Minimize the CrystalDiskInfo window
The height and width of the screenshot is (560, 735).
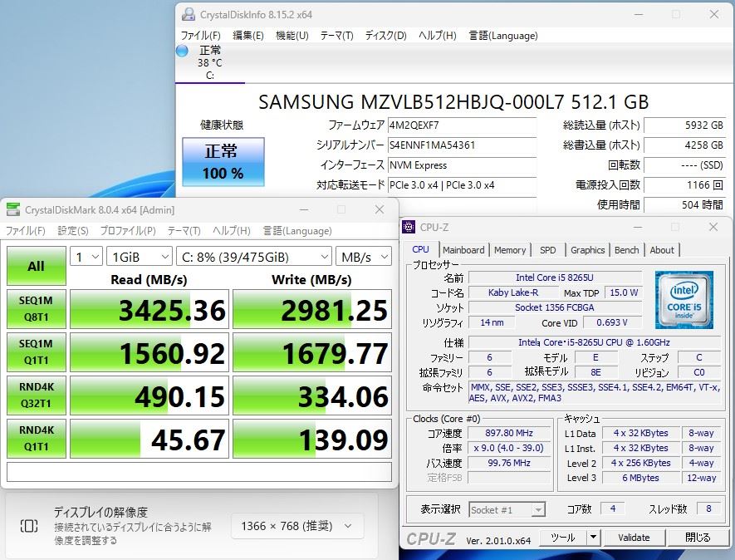click(639, 14)
